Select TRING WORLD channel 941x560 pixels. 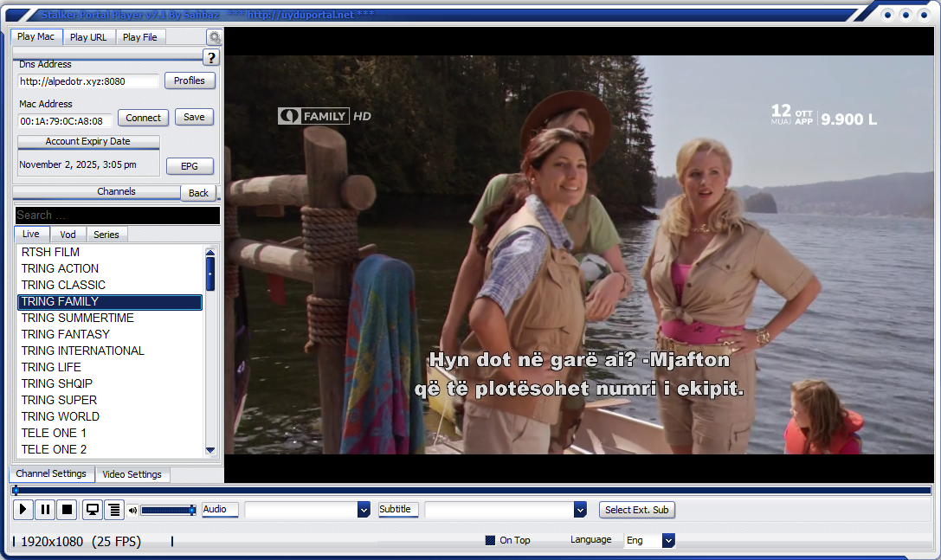111,416
